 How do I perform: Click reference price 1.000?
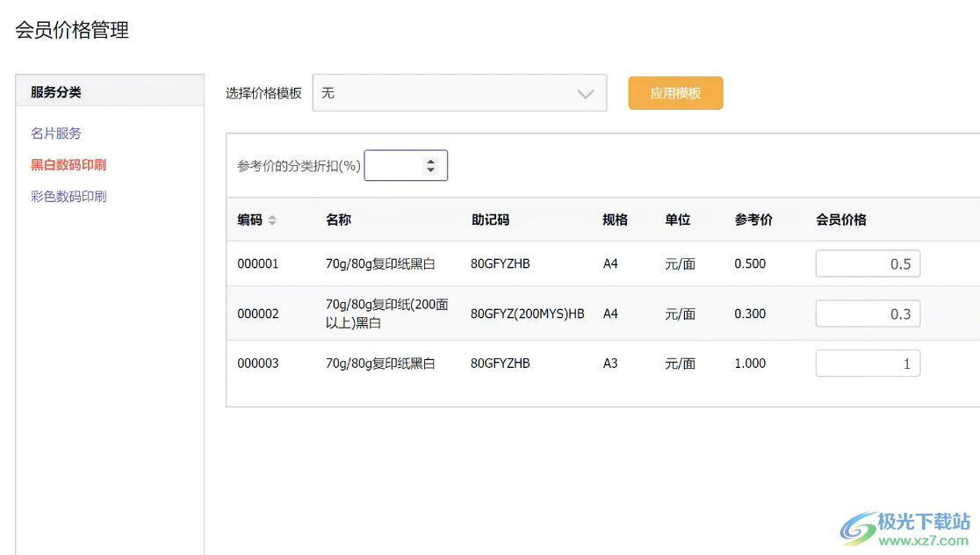coord(750,364)
